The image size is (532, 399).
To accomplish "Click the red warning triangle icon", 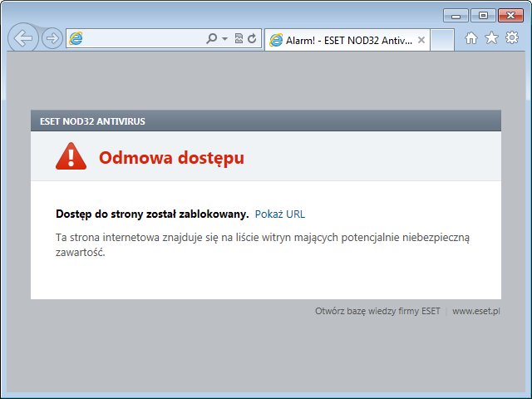I will (x=71, y=156).
